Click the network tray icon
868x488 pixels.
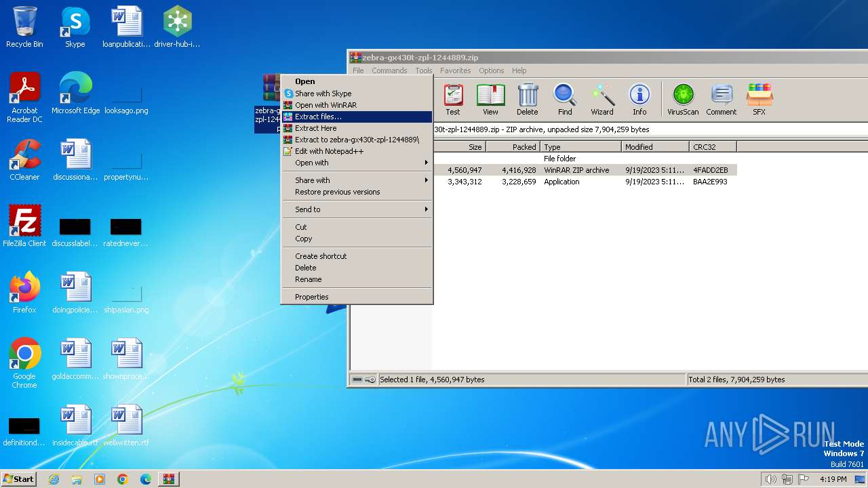[x=787, y=479]
